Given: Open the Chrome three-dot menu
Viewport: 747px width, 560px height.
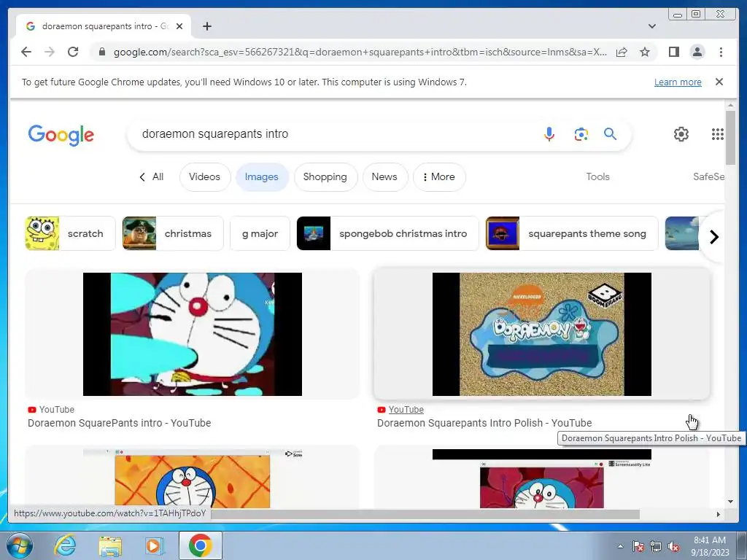Looking at the screenshot, I should pyautogui.click(x=721, y=52).
